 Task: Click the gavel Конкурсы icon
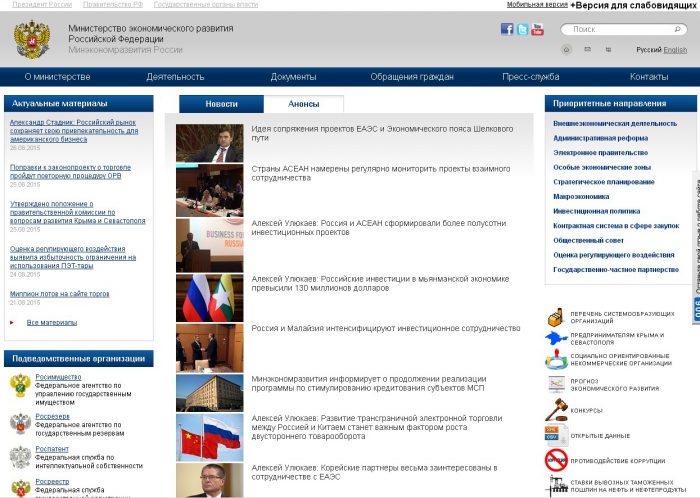556,410
